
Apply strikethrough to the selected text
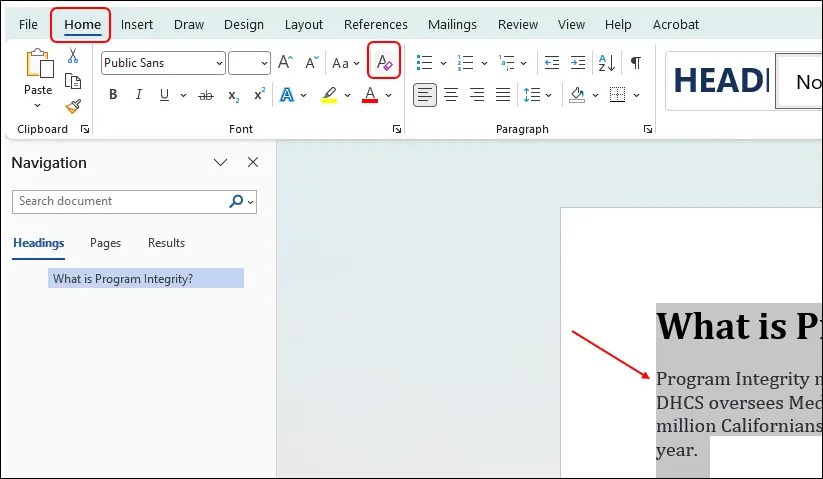(x=206, y=95)
